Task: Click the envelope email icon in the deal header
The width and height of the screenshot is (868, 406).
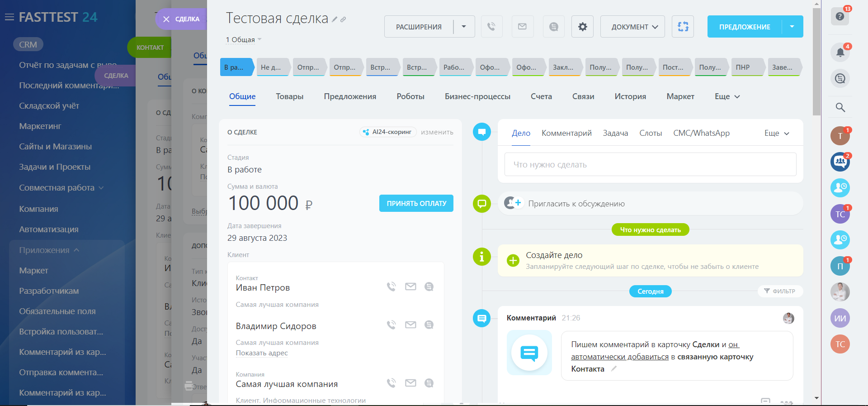Action: (x=522, y=27)
